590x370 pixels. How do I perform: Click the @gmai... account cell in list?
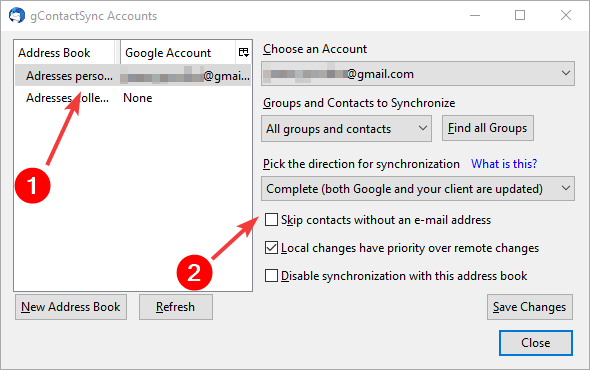185,76
